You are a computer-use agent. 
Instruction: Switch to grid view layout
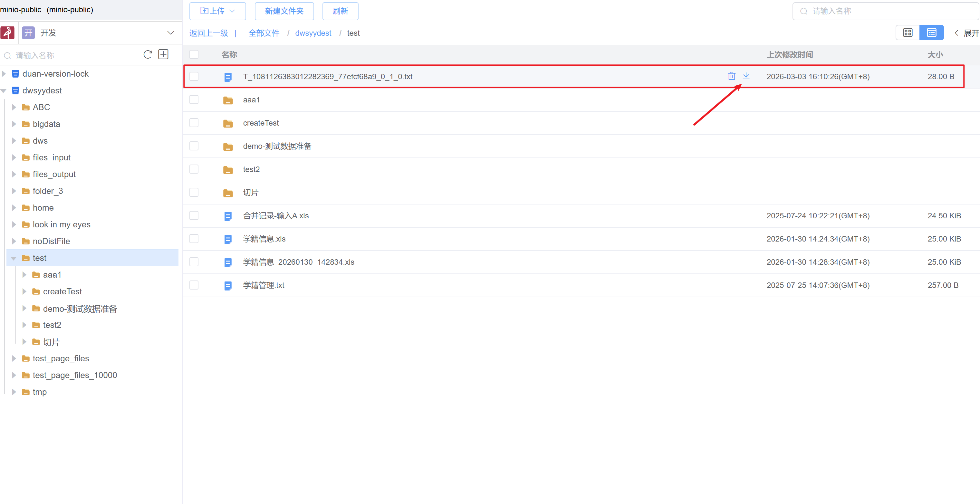point(907,33)
